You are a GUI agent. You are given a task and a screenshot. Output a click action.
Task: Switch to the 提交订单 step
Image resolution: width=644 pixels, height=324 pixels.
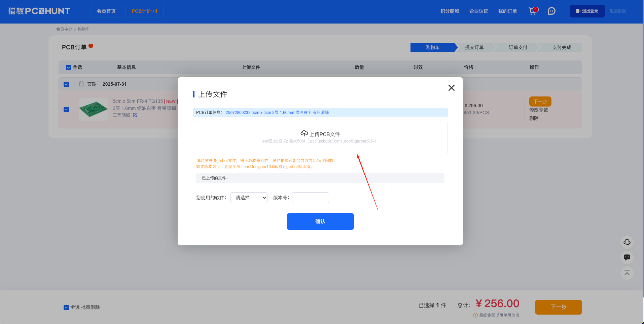(474, 47)
